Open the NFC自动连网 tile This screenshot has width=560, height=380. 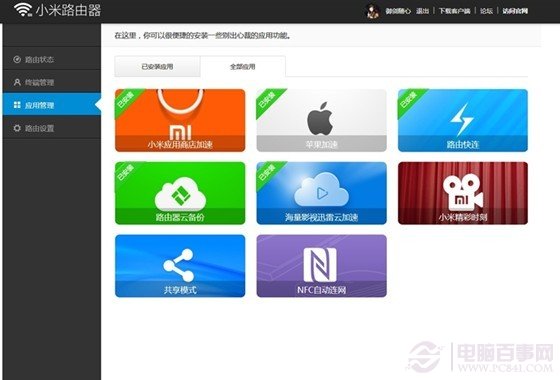click(x=321, y=266)
